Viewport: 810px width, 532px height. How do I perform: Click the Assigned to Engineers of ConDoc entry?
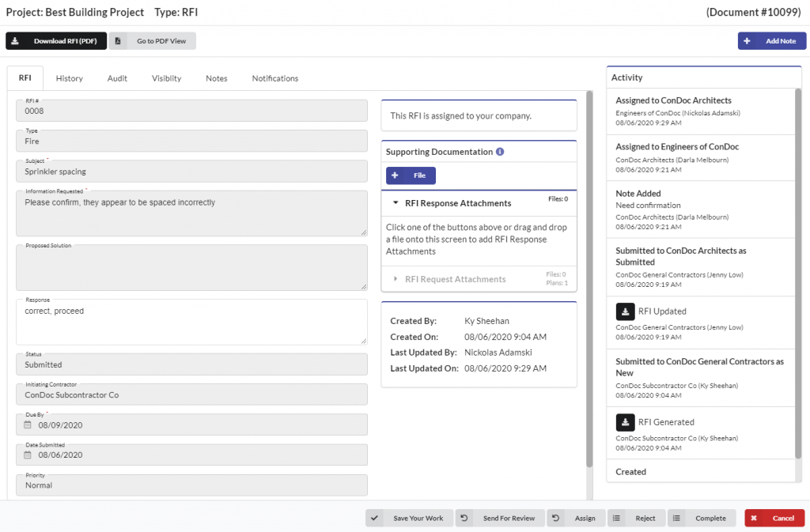click(x=701, y=158)
